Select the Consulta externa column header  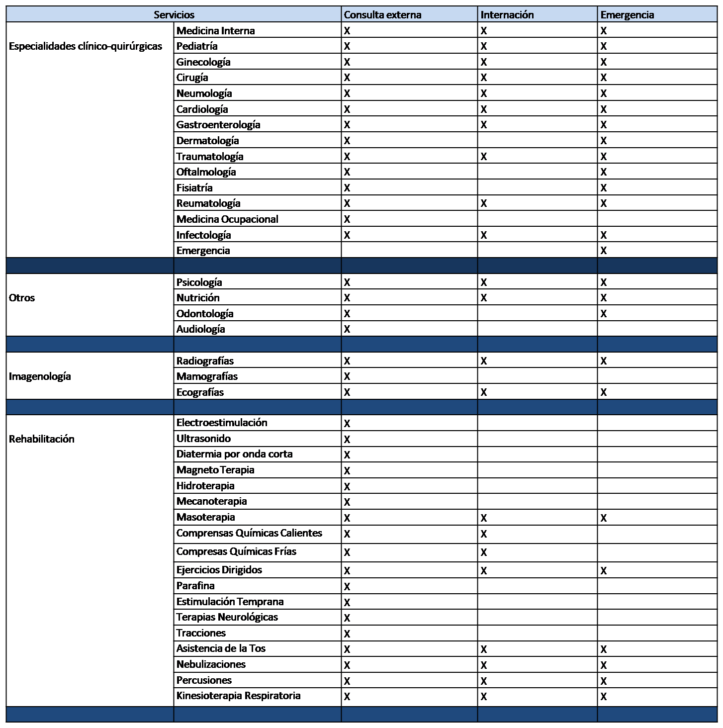click(x=382, y=14)
